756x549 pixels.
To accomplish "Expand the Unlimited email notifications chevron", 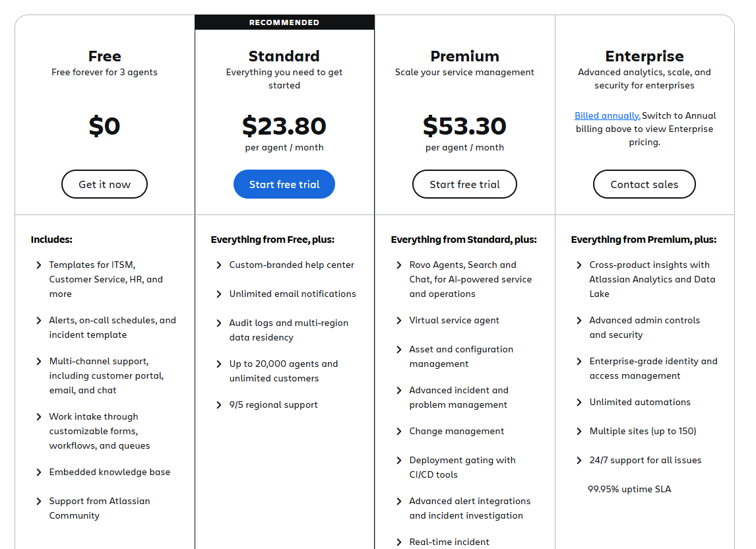I will coord(219,294).
